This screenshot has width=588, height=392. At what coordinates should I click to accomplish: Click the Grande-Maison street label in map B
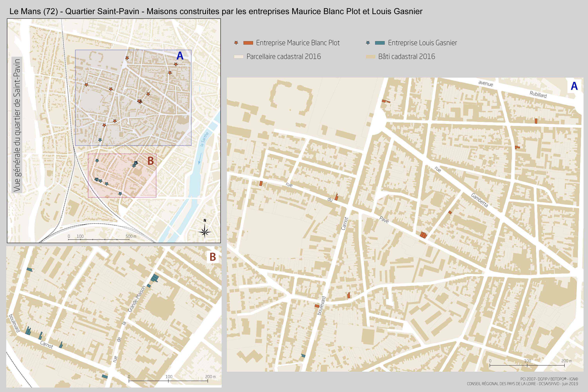(136, 299)
